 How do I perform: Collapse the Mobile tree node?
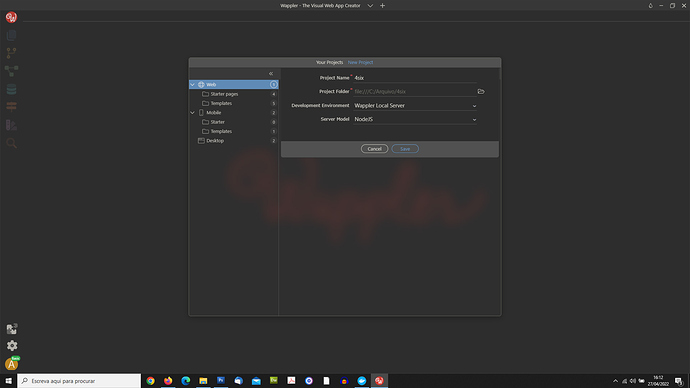click(192, 113)
